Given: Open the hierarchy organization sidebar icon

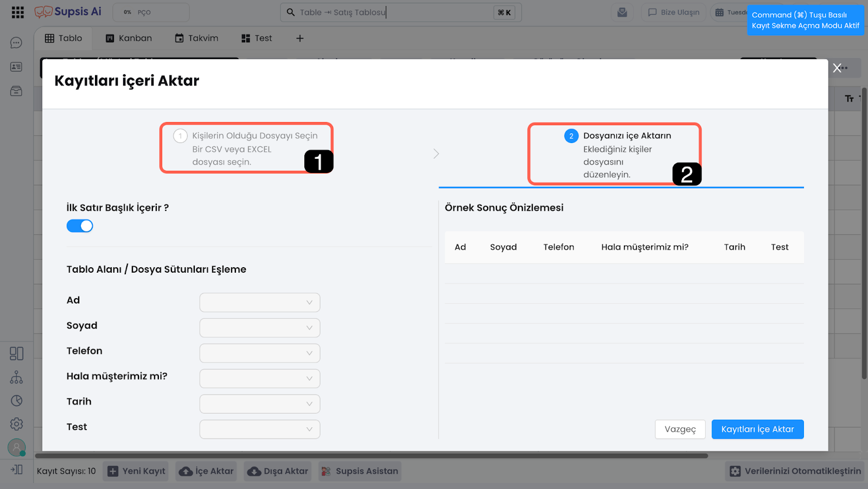Looking at the screenshot, I should (x=16, y=377).
